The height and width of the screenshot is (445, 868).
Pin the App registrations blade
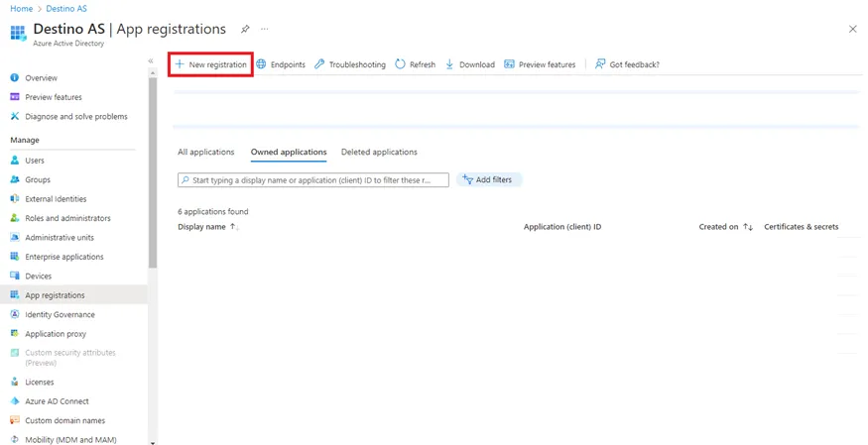pos(245,30)
